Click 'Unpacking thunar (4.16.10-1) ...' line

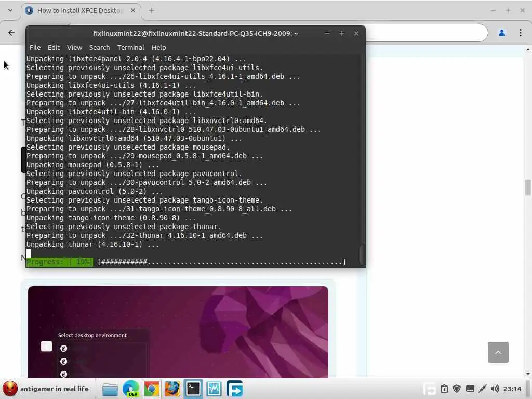(92, 244)
